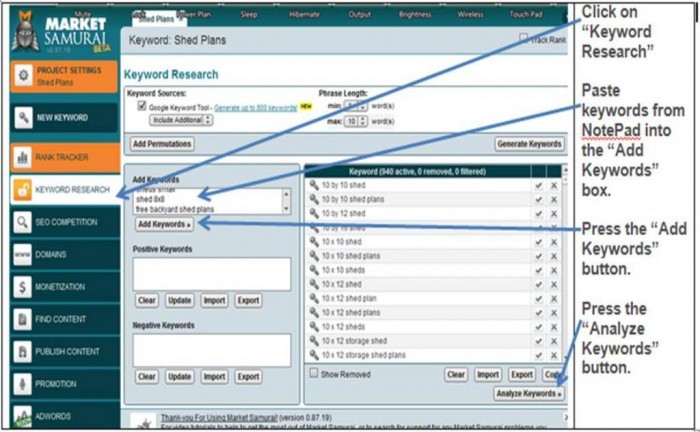The height and width of the screenshot is (432, 700).
Task: Open the Publish Content icon
Action: click(x=22, y=351)
